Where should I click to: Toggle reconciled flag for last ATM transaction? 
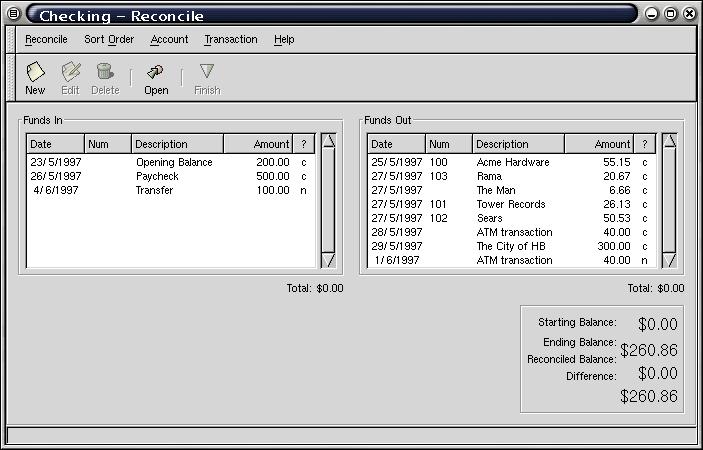coord(645,260)
